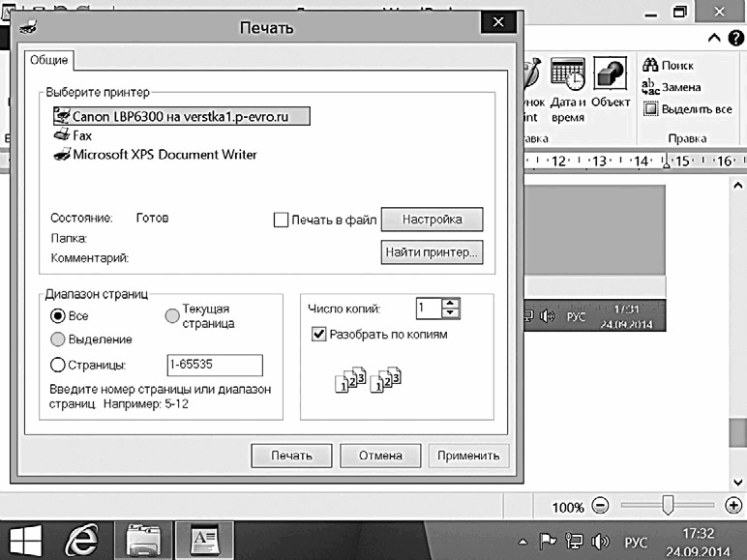Uncheck Collate copies (Разобрать по копиям)
The image size is (747, 560).
[318, 335]
